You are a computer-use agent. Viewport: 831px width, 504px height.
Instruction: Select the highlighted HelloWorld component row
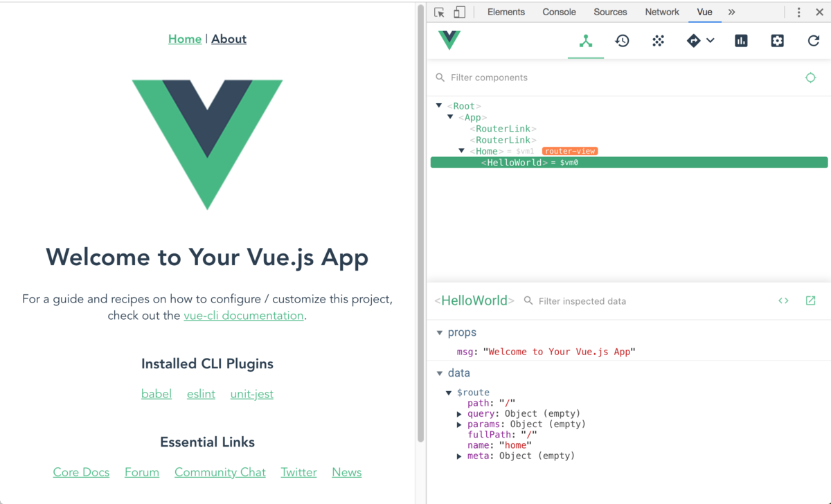629,163
